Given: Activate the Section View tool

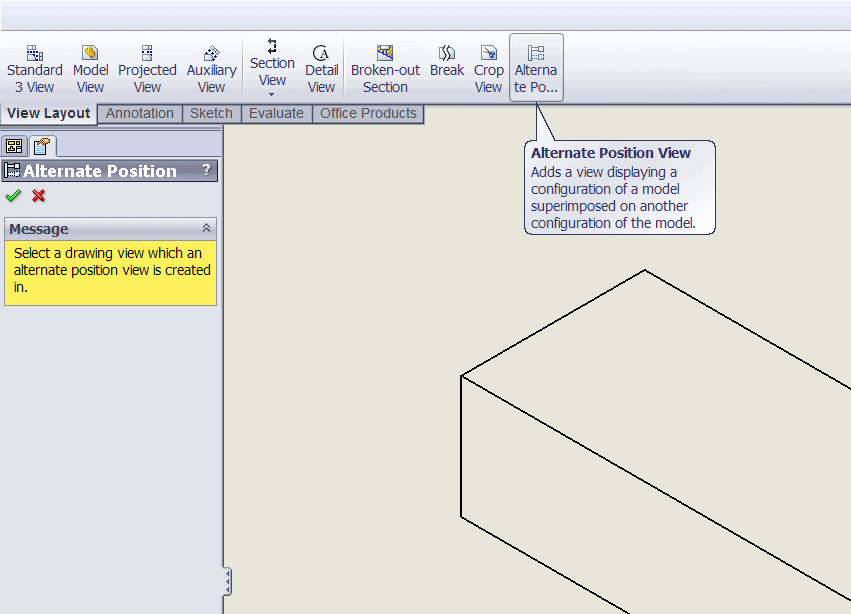Looking at the screenshot, I should pos(272,61).
